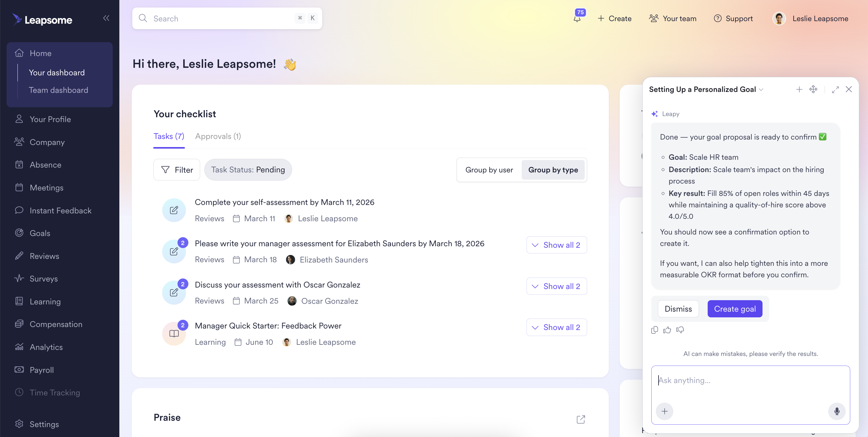Click Elizabeth Saunders avatar in task row

pyautogui.click(x=290, y=260)
